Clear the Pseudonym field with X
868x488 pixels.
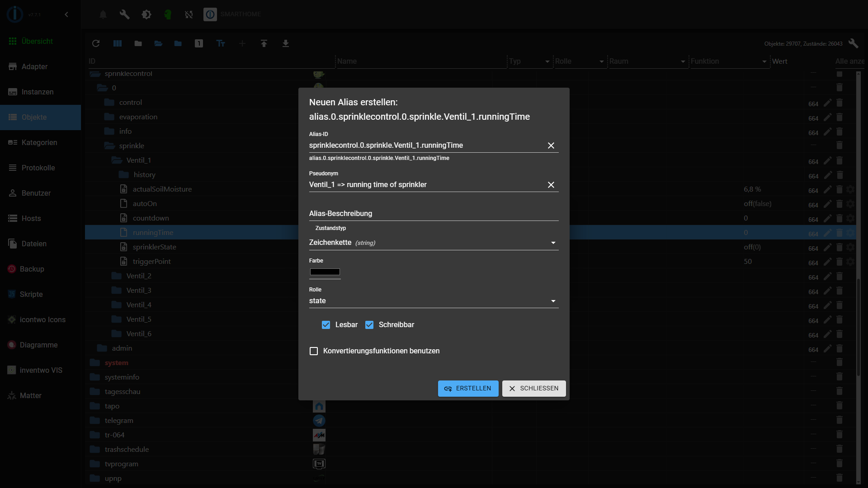(551, 185)
